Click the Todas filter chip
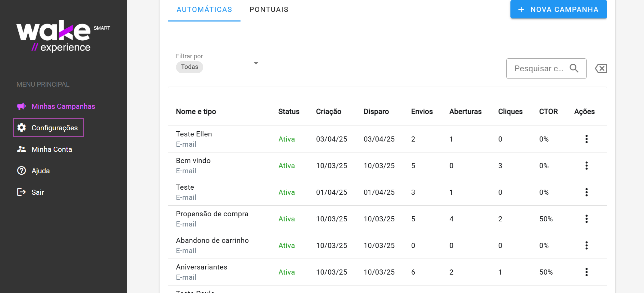644x293 pixels. coord(190,67)
